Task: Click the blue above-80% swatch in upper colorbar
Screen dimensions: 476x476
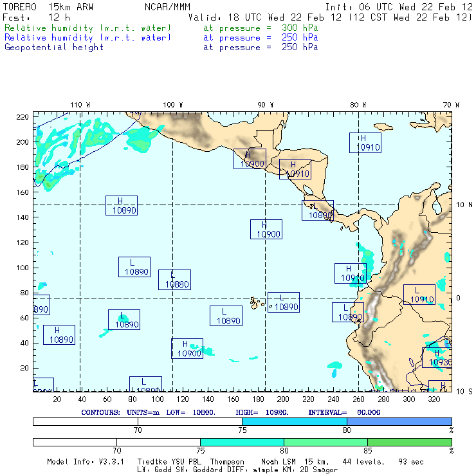Action: [x=399, y=421]
